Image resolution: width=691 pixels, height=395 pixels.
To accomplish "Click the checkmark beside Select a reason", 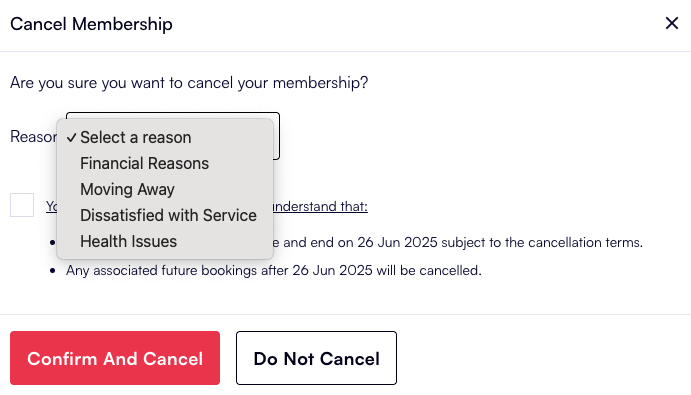I will click(x=71, y=138).
